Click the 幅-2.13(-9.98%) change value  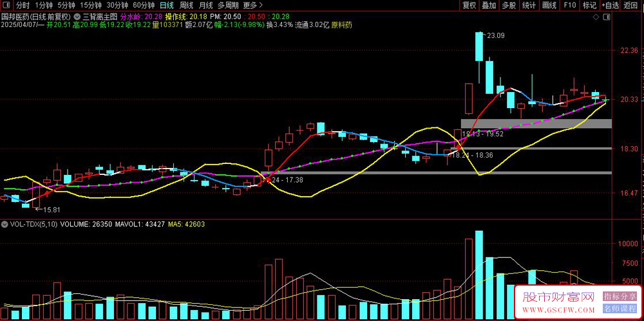tap(239, 25)
